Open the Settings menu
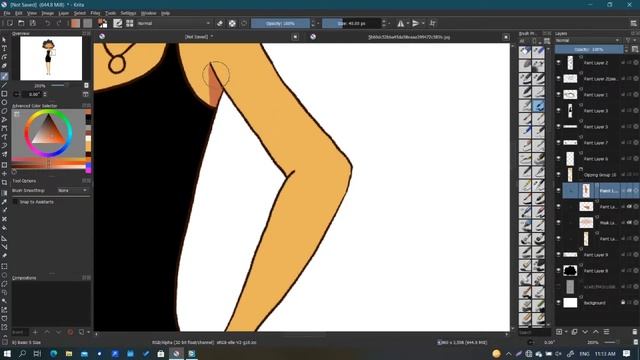 [128, 13]
